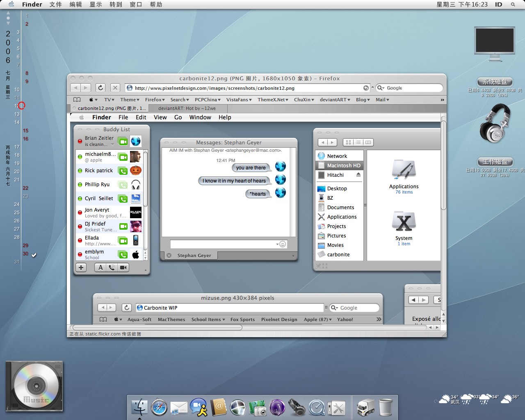The width and height of the screenshot is (525, 420).
Task: Open the 系统磁盘 disk on desktop
Action: [x=495, y=82]
